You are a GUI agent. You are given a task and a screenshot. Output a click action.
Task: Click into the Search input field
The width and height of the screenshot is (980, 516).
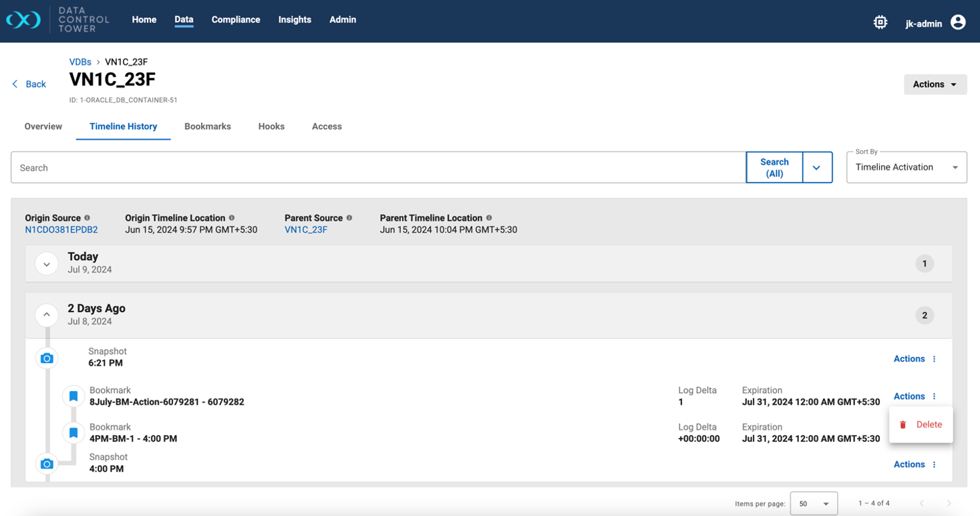[x=377, y=168]
